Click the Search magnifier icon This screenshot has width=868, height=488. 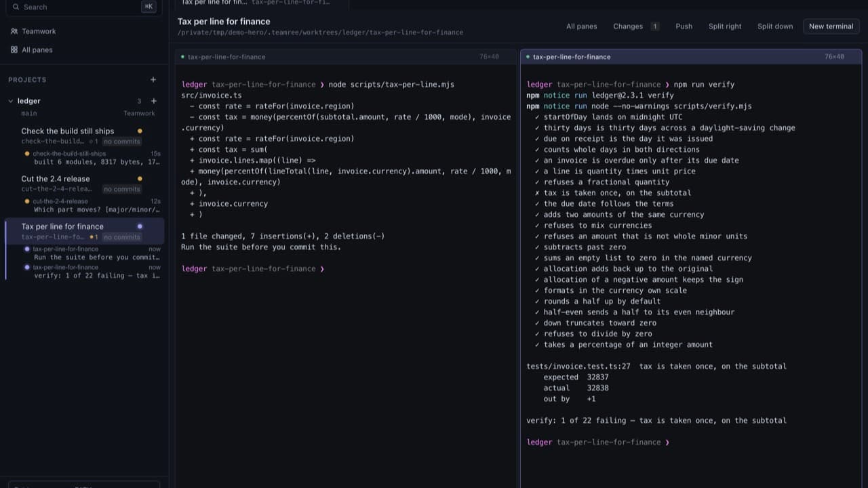[16, 7]
